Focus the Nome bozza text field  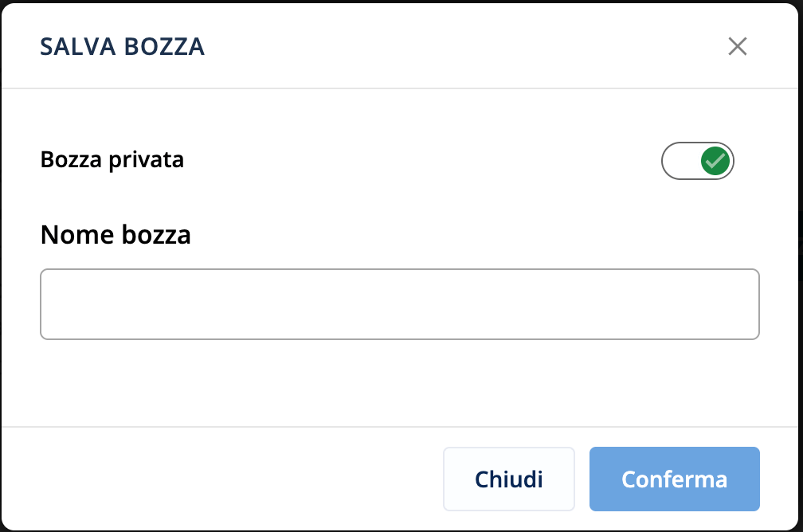[399, 304]
